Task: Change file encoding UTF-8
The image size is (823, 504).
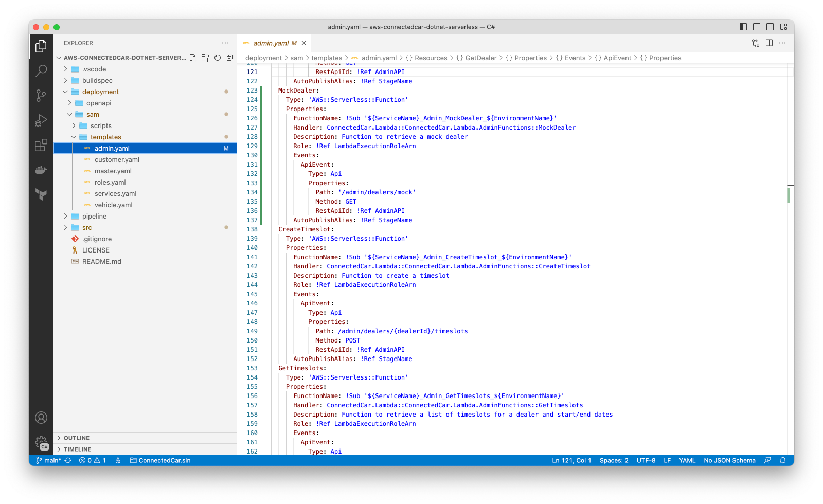Action: 646,460
